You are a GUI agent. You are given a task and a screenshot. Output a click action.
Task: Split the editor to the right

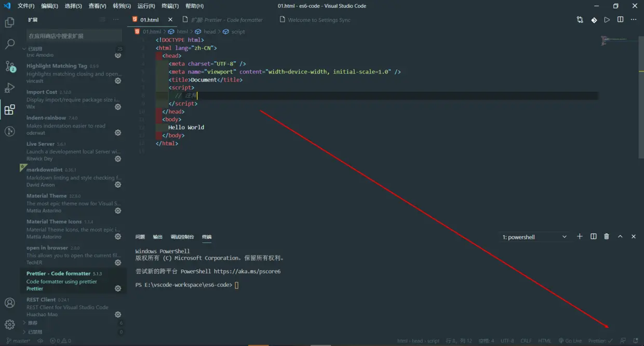pos(620,20)
